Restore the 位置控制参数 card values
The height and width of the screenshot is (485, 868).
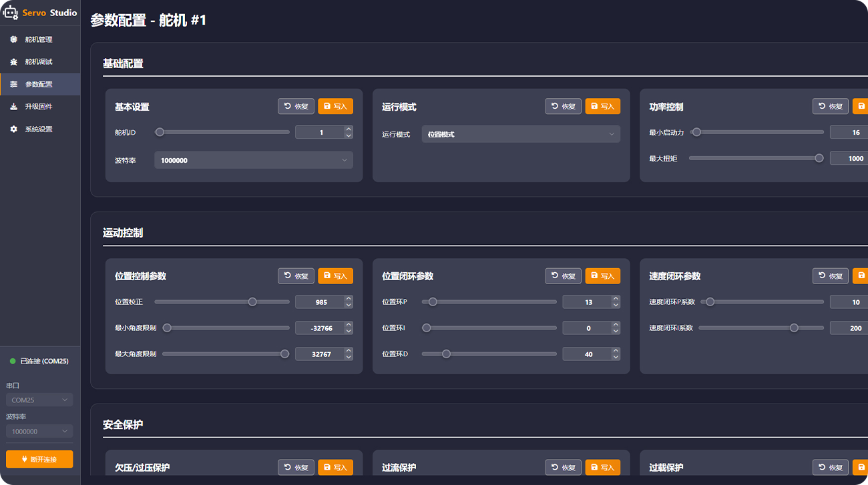pos(296,276)
